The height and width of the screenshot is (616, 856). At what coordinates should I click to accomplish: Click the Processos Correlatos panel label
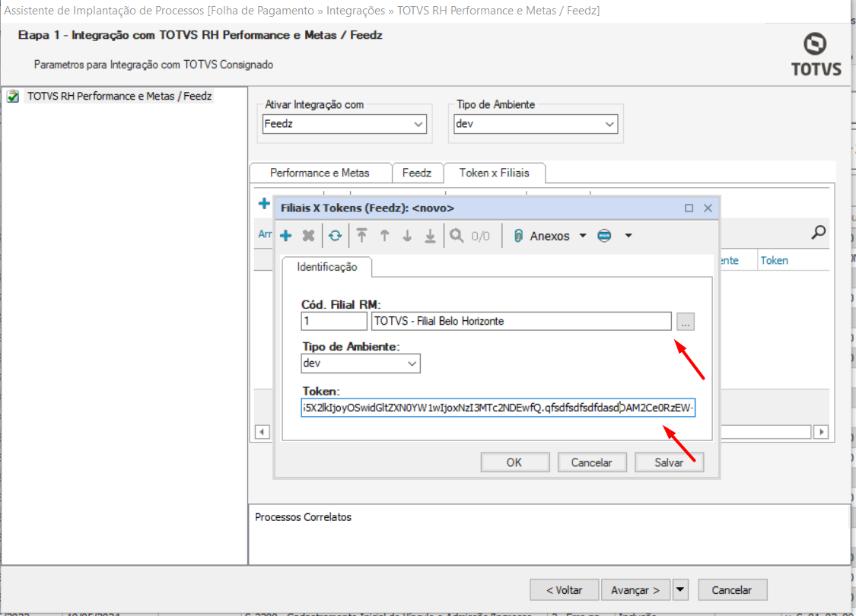pyautogui.click(x=303, y=517)
